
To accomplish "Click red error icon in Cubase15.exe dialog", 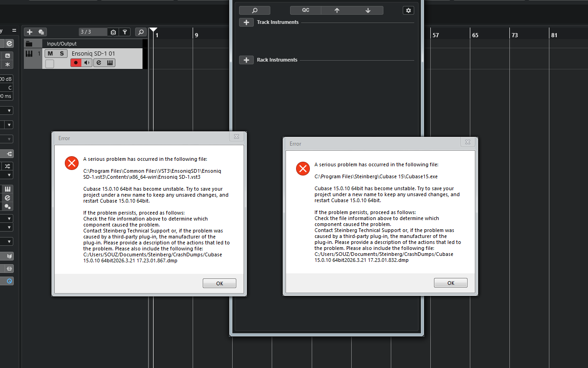I will 303,169.
